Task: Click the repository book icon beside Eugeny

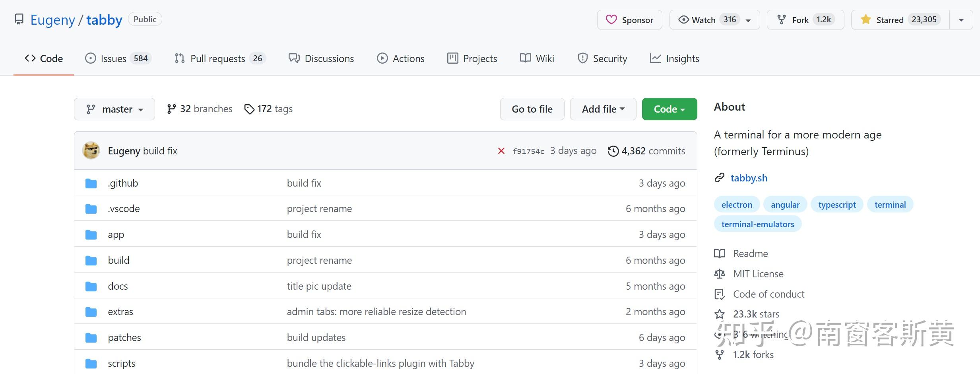Action: coord(19,19)
